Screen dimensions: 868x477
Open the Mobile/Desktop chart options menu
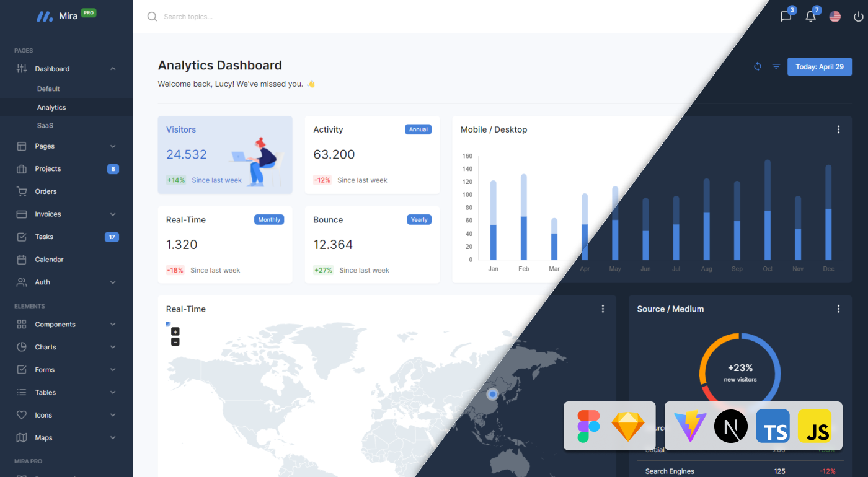click(x=838, y=129)
